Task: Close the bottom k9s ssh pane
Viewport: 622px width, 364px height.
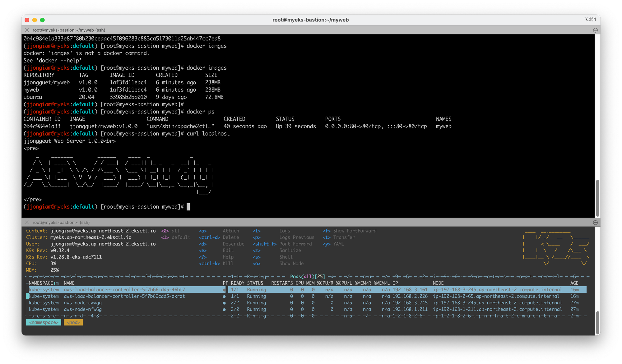Action: [27, 223]
